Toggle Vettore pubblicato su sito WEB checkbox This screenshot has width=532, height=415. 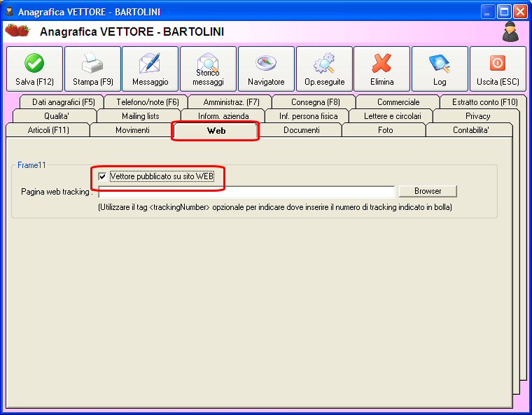[x=102, y=176]
